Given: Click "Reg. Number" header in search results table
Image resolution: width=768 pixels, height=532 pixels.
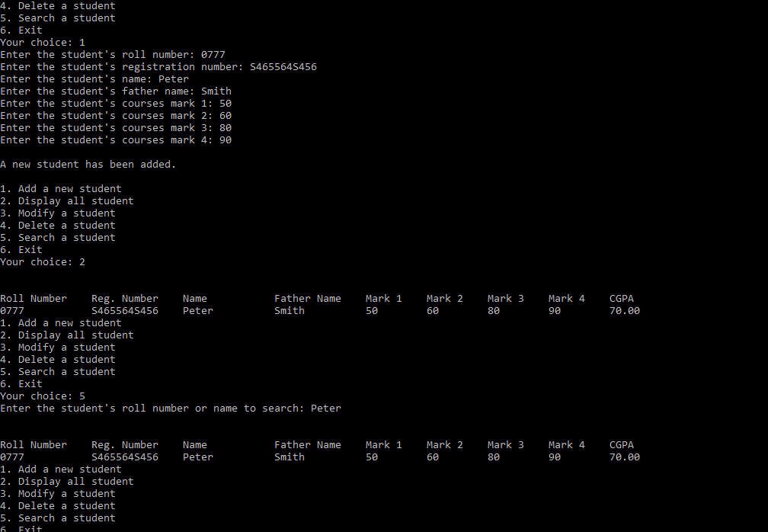Looking at the screenshot, I should tap(125, 445).
